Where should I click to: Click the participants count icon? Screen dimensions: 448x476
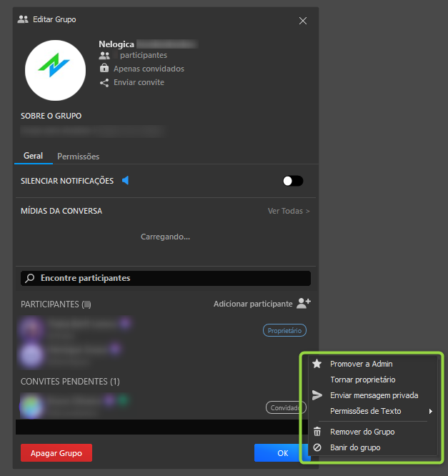[x=104, y=56]
